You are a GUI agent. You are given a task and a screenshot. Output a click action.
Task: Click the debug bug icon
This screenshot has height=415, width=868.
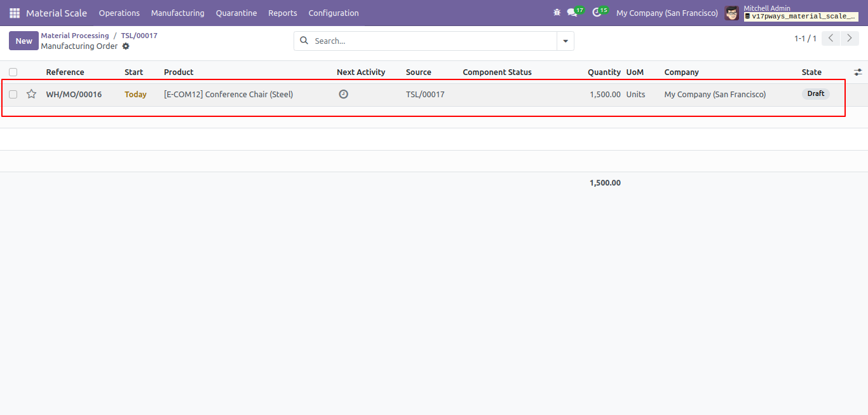click(557, 13)
